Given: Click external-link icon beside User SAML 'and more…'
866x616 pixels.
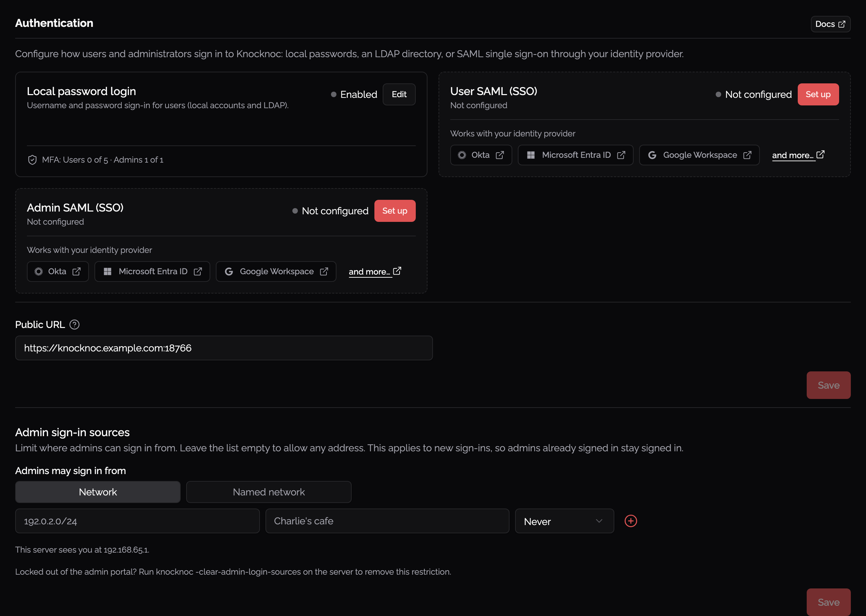Looking at the screenshot, I should point(820,154).
